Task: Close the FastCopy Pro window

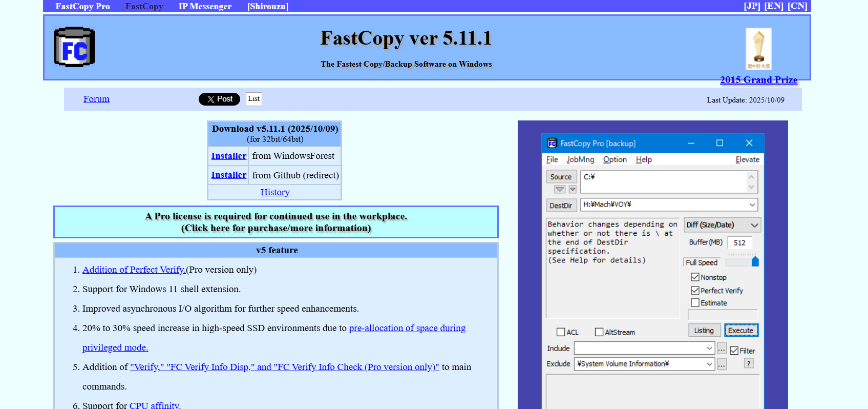Action: coord(749,143)
